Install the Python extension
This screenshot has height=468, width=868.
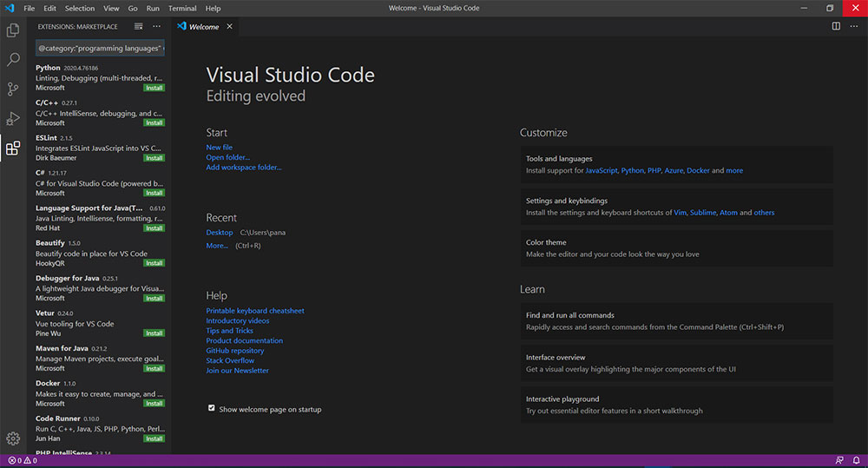pos(154,88)
